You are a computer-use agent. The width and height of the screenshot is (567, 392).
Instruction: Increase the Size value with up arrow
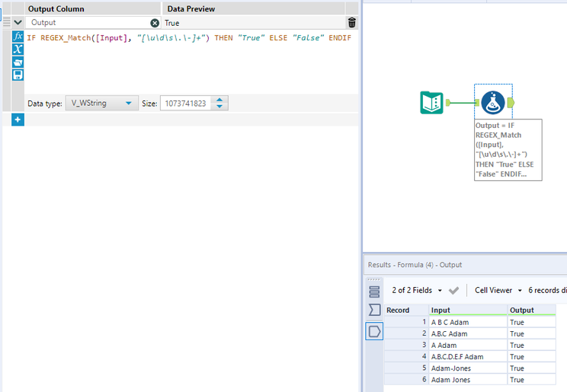click(x=219, y=100)
